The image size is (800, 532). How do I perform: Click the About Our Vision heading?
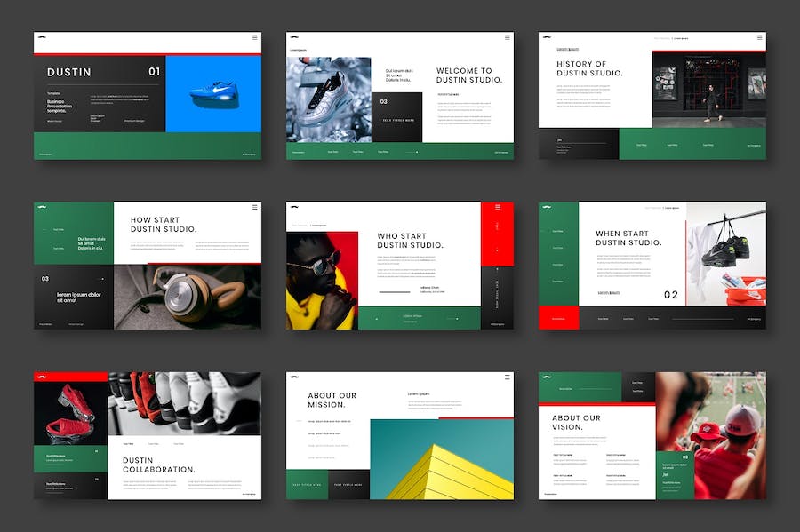tap(576, 423)
